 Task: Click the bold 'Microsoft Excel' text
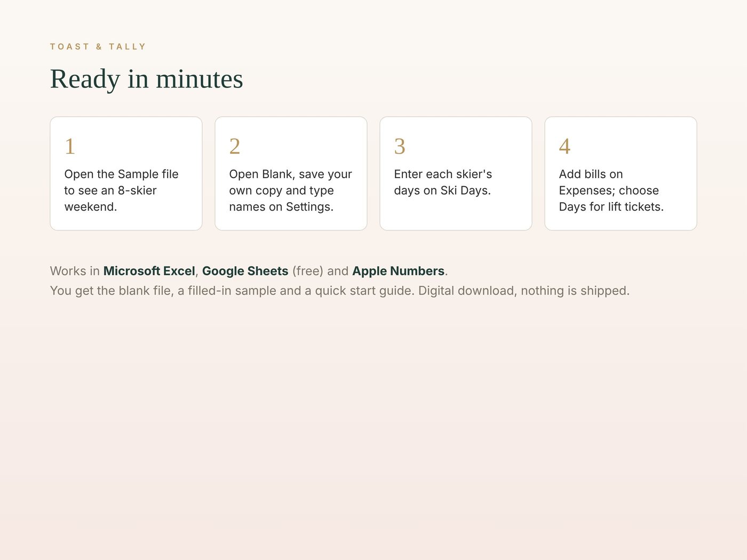pos(149,271)
